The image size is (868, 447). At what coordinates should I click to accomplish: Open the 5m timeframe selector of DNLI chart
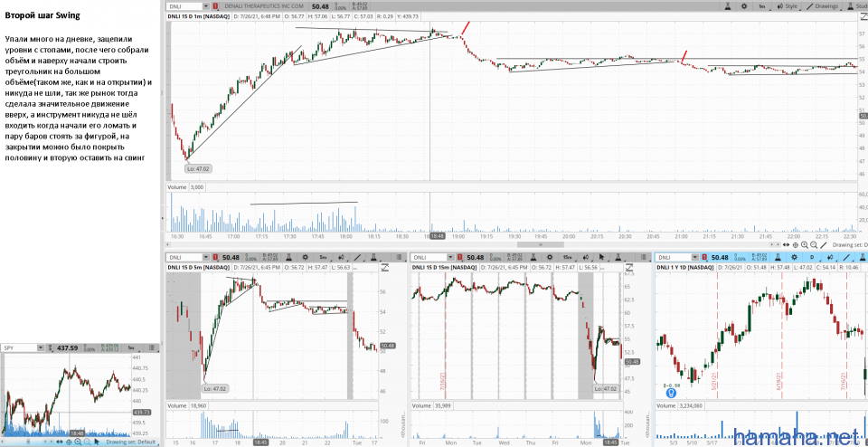[324, 257]
